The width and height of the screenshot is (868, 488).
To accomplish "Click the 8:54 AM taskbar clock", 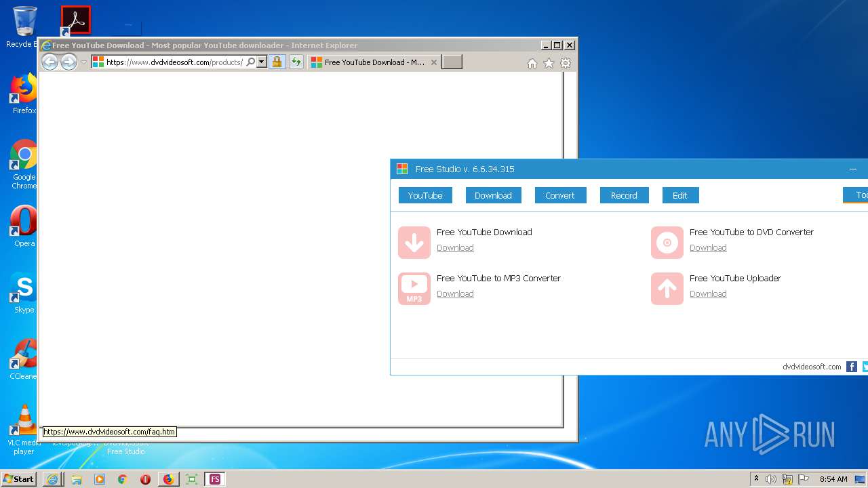I will tap(833, 479).
